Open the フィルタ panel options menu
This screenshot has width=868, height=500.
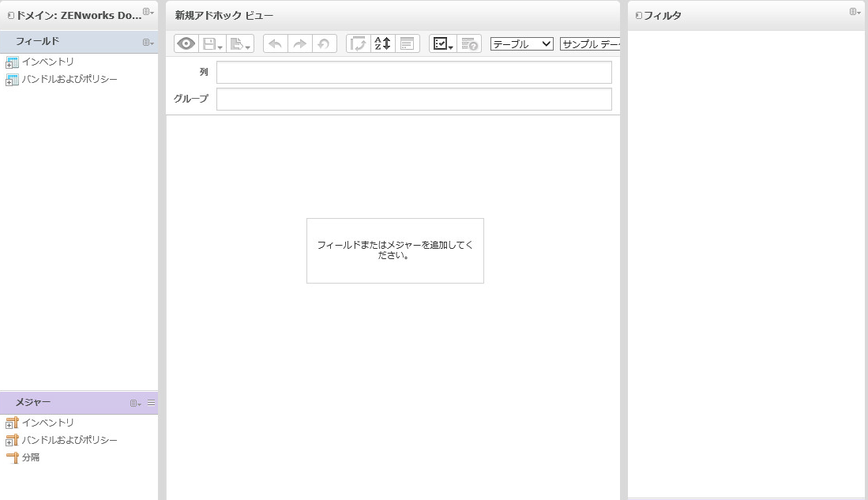855,12
